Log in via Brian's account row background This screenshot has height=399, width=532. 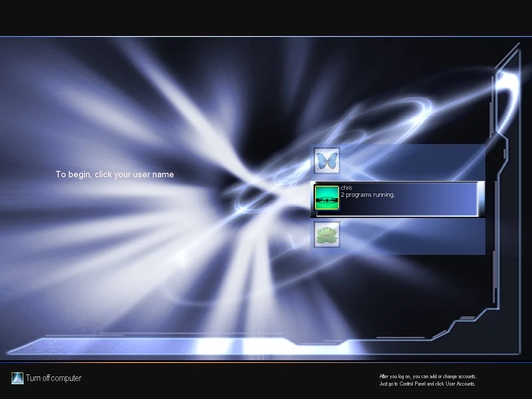point(416,163)
